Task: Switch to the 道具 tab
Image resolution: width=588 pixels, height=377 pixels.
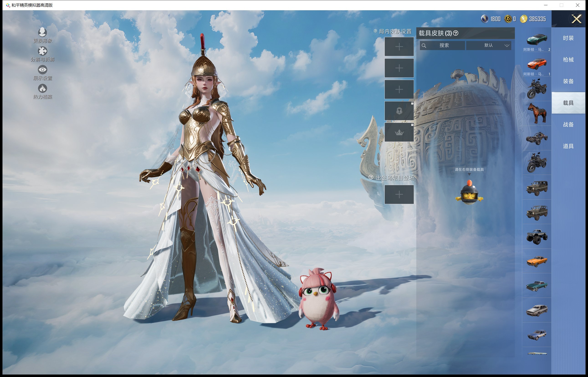Action: tap(568, 146)
